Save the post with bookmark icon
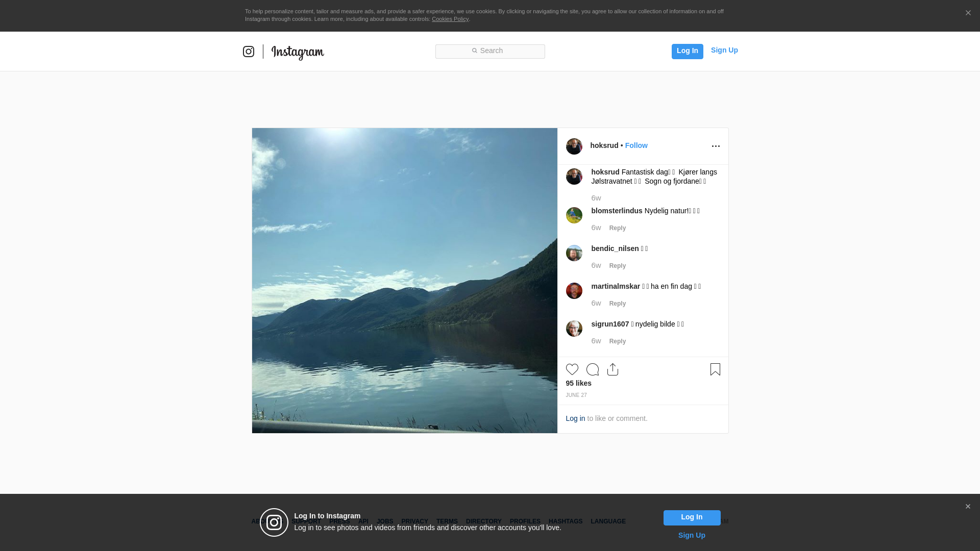980x551 pixels. click(x=715, y=369)
